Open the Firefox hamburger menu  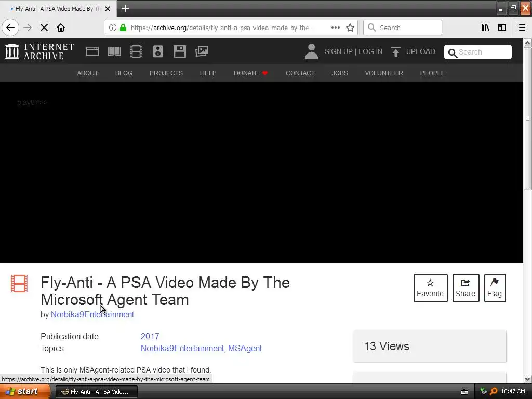click(x=522, y=28)
